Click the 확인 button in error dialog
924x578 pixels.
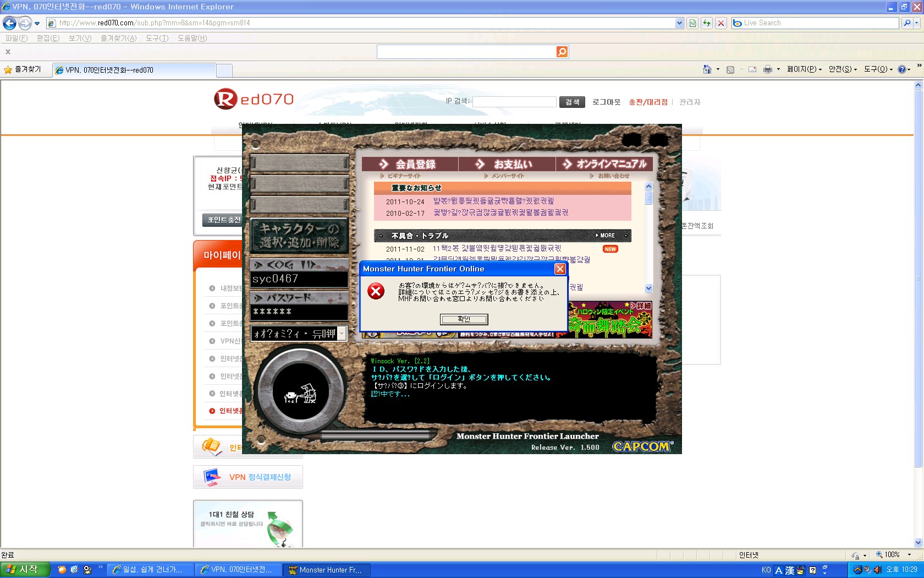coord(464,319)
